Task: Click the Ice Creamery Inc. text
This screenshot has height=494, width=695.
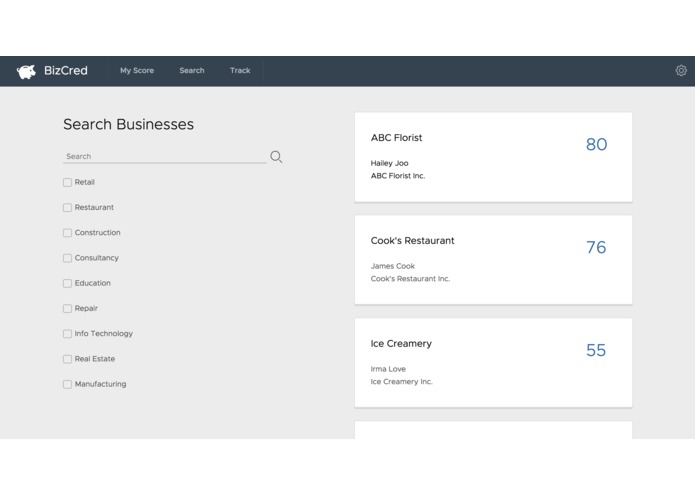Action: tap(402, 382)
